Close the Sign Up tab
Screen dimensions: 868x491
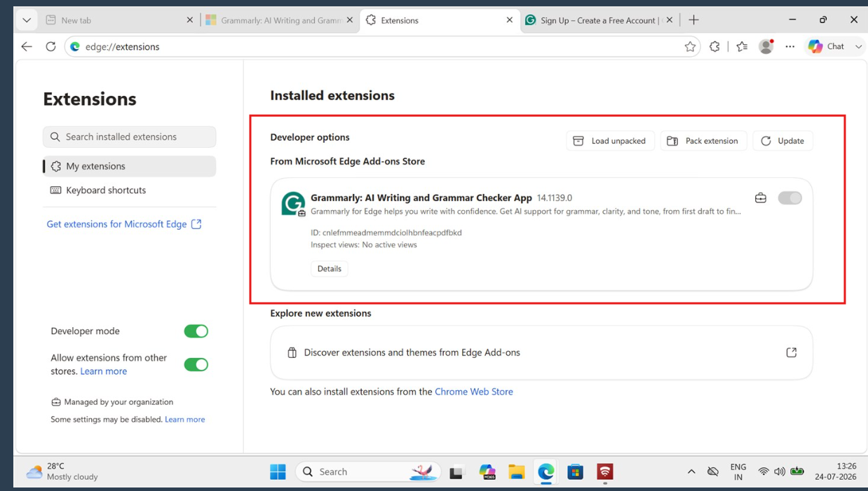(670, 20)
